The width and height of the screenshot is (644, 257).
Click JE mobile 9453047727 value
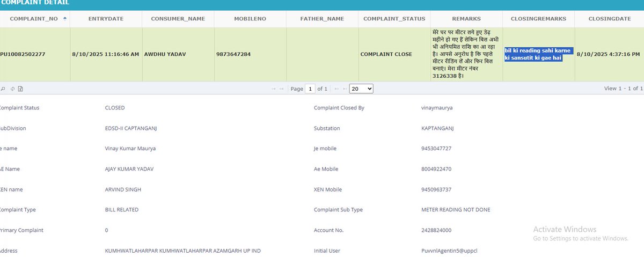tap(436, 149)
